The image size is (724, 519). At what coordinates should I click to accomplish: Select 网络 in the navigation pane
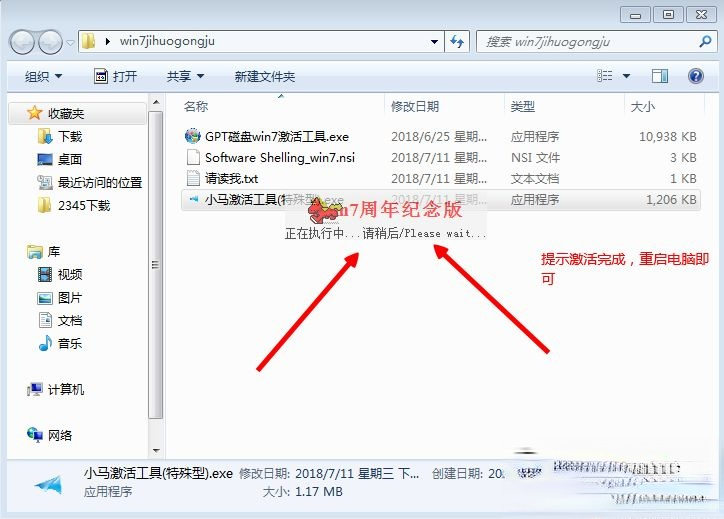(x=60, y=435)
